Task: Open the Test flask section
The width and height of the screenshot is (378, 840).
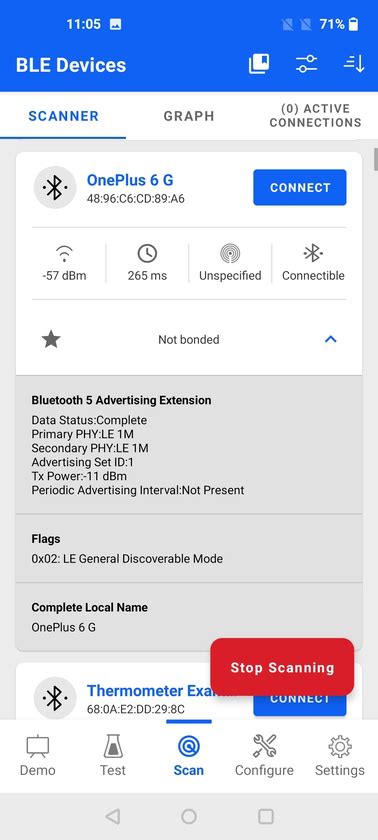Action: coord(112,756)
